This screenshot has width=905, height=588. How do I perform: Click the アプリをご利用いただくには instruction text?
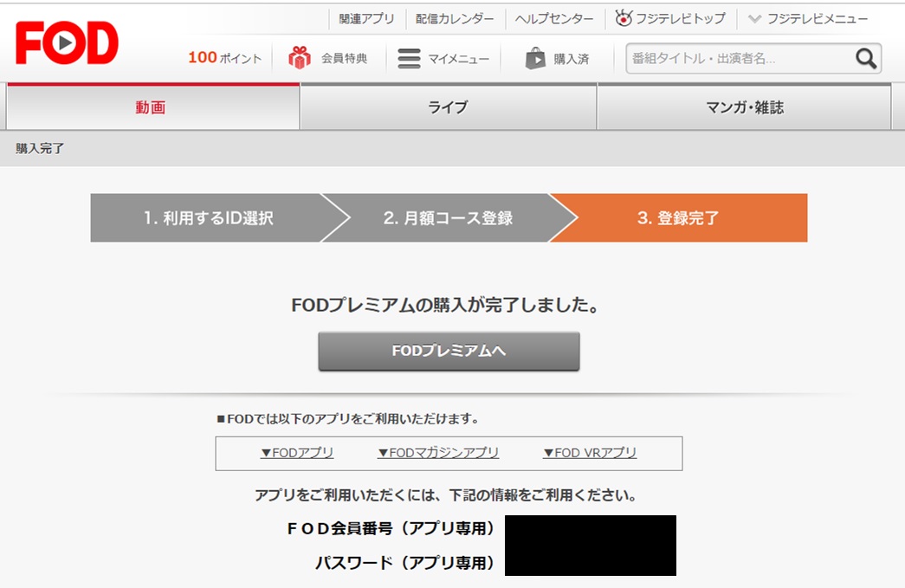446,495
